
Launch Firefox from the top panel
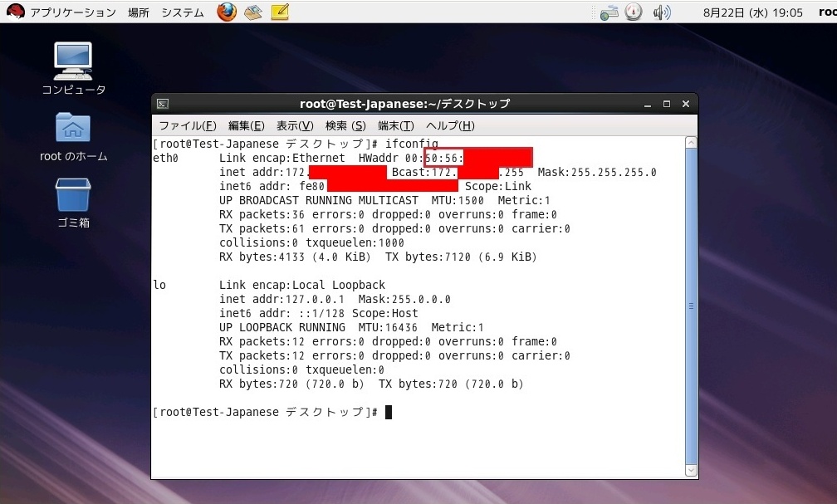click(x=227, y=12)
